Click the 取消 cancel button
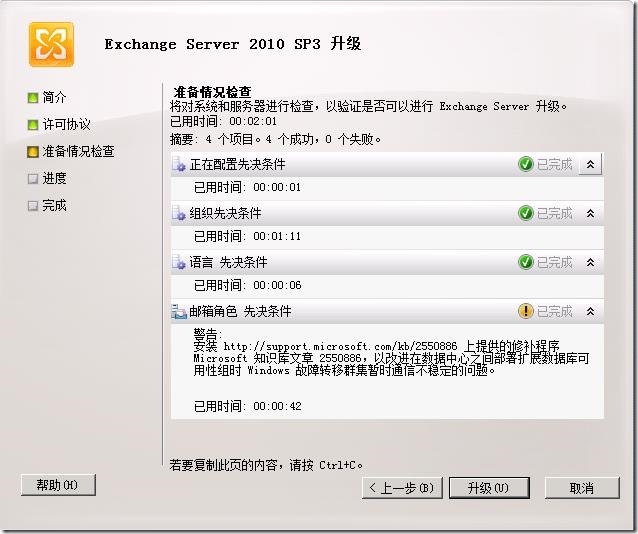Screen dimensions: 638x534 point(582,488)
